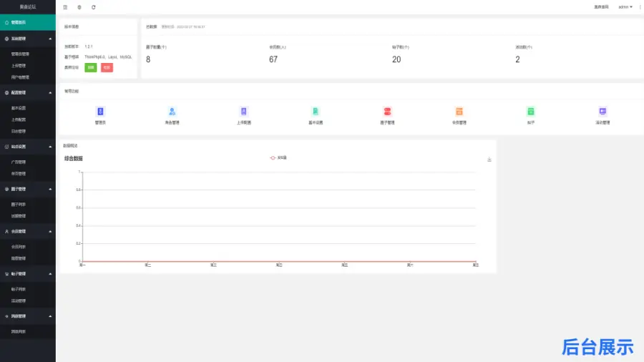
Task: Open 帖子列表 in the sidebar
Action: (x=19, y=289)
